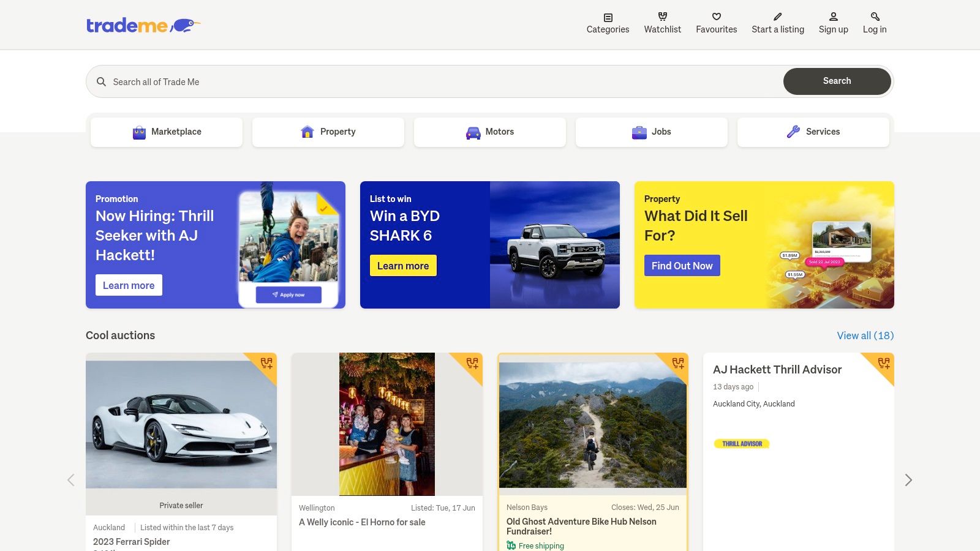This screenshot has height=551, width=980.
Task: Click the Apply now button in the promo image
Action: pos(288,294)
